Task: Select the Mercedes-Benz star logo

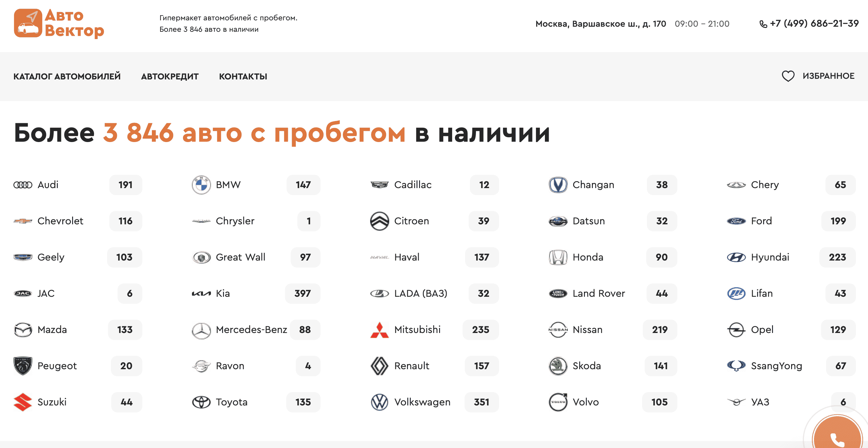Action: pos(201,330)
